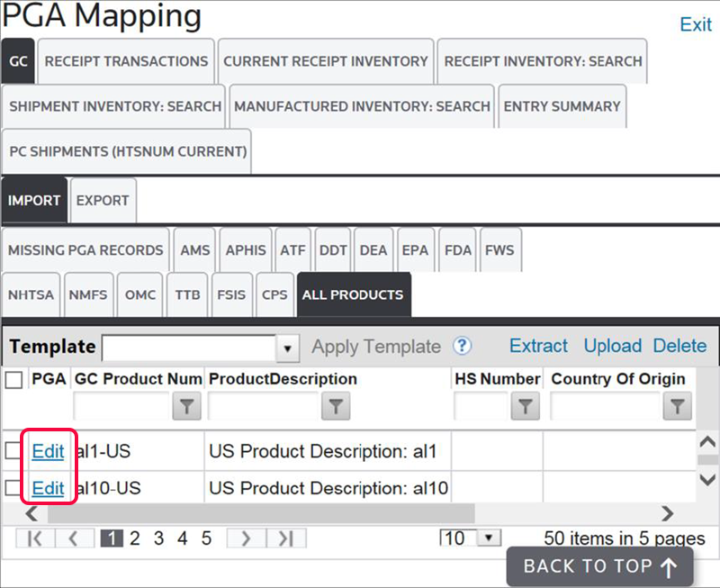Check the box for row al10-US
Viewport: 720px width, 588px height.
[14, 488]
